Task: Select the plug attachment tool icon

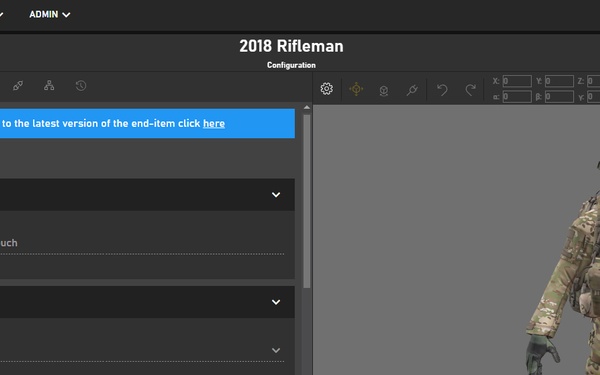Action: (412, 90)
